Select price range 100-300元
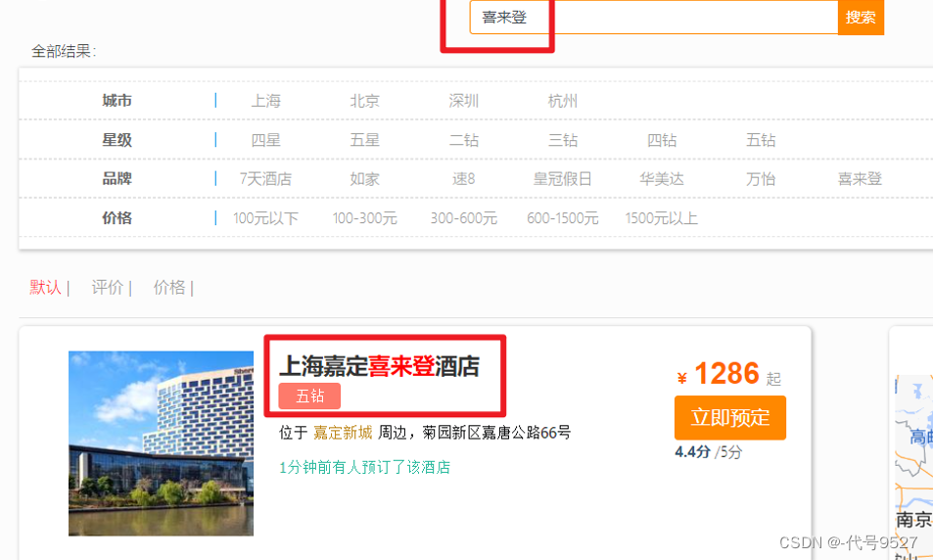 point(365,218)
